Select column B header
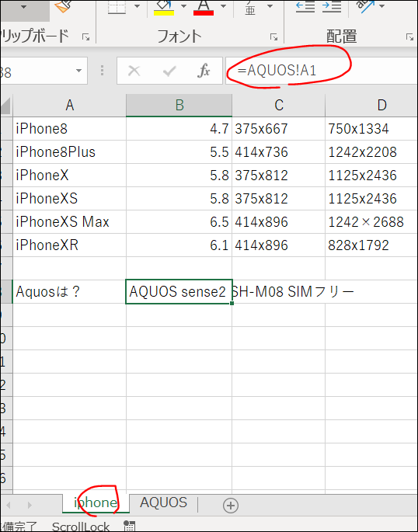This screenshot has width=418, height=532. coord(179,105)
